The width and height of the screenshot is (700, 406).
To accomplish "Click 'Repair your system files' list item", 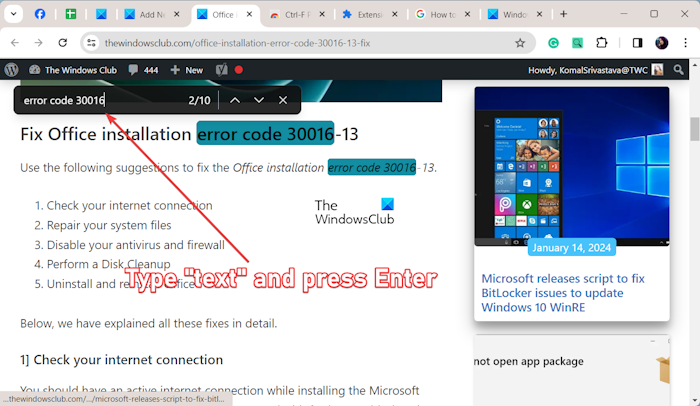I will tap(109, 225).
